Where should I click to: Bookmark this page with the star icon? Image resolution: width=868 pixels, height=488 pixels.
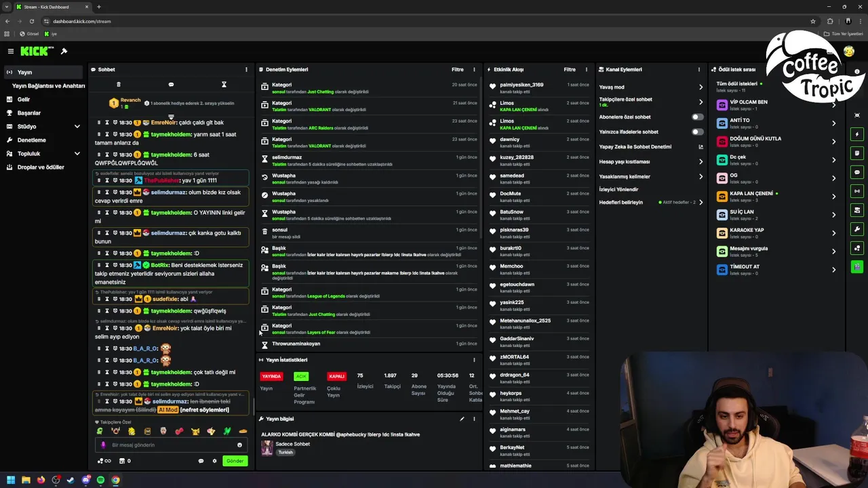tap(812, 21)
